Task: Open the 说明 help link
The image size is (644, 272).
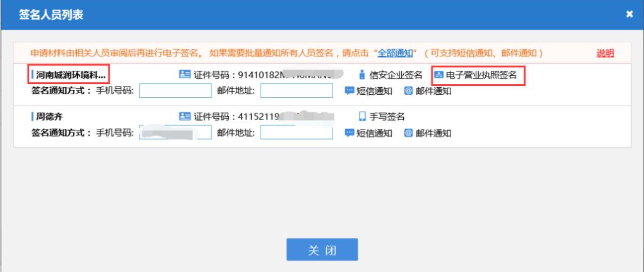Action: click(605, 53)
